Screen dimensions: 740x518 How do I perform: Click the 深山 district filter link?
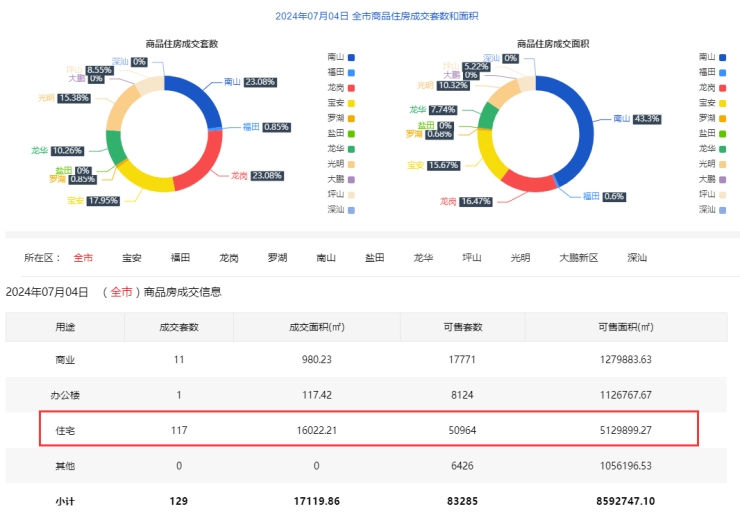click(637, 258)
